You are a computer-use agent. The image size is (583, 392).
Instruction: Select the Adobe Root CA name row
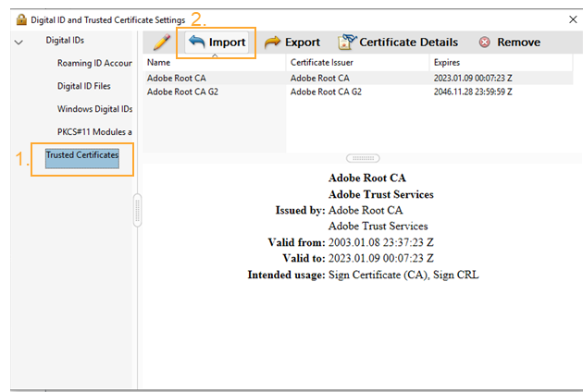point(176,78)
